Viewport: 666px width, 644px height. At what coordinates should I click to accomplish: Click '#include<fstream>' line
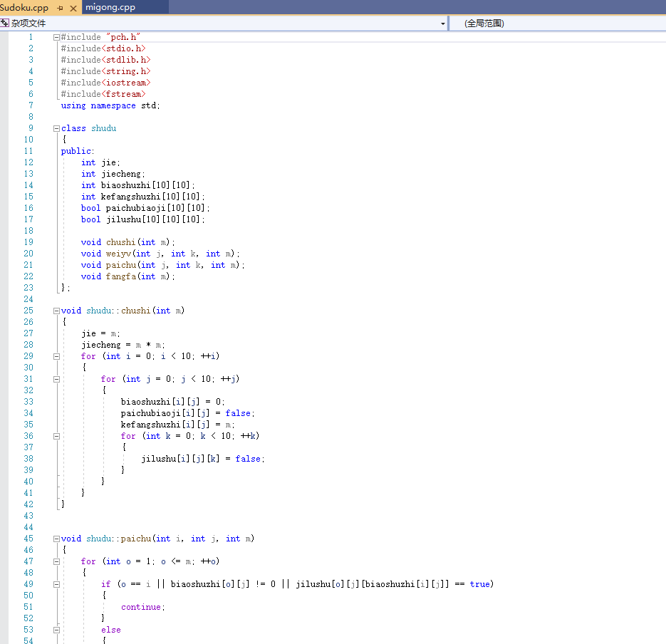coord(103,94)
